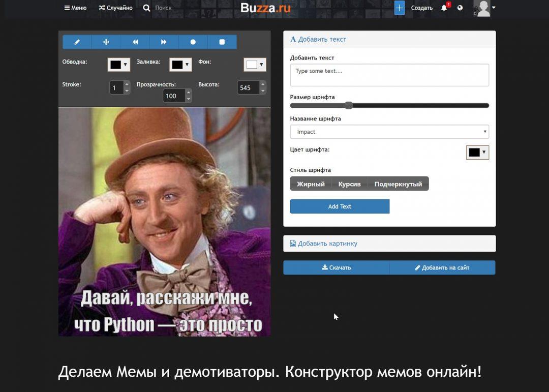Click the Type some text input field
Screen dimensions: 549x392
click(389, 74)
